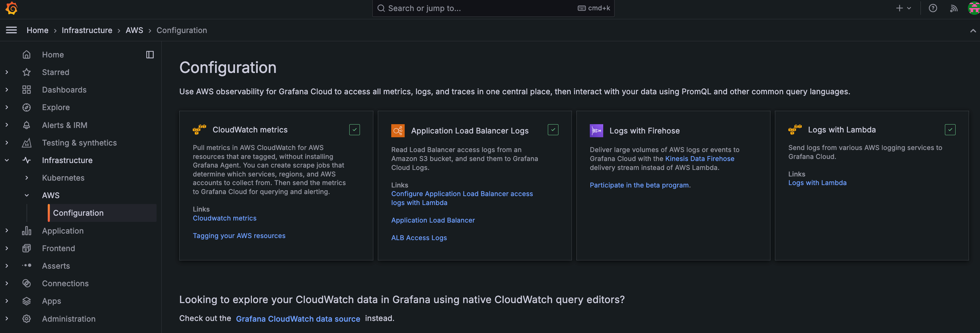Image resolution: width=980 pixels, height=333 pixels.
Task: Toggle the CloudWatch metrics checkbox
Action: tap(354, 130)
